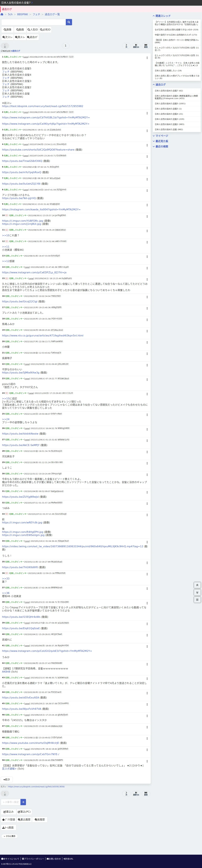Click the 人気ID button

coord(33,30)
